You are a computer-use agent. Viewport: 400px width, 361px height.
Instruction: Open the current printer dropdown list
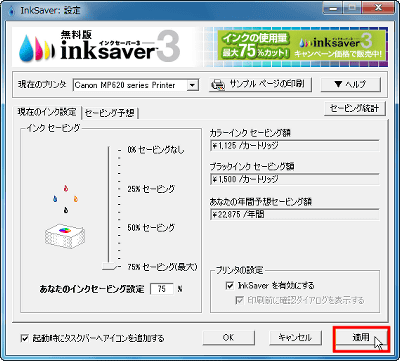click(192, 85)
